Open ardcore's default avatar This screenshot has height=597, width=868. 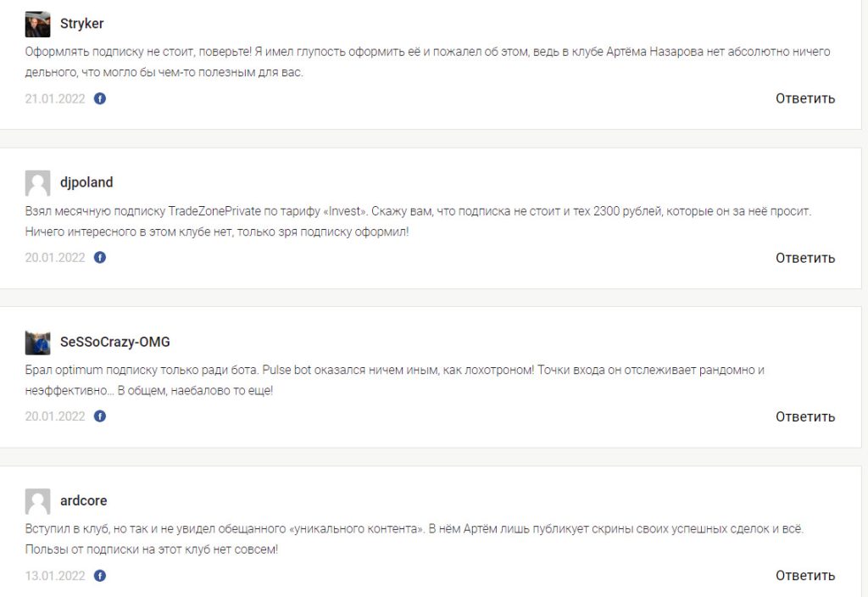37,501
